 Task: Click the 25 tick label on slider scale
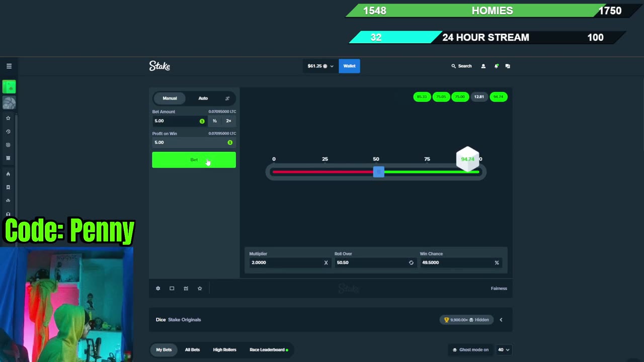click(x=325, y=159)
